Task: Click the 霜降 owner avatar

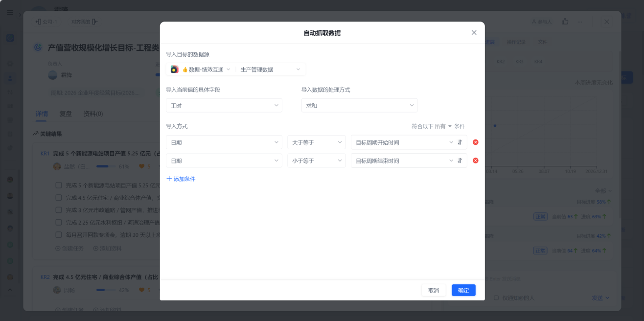Action: (x=52, y=75)
